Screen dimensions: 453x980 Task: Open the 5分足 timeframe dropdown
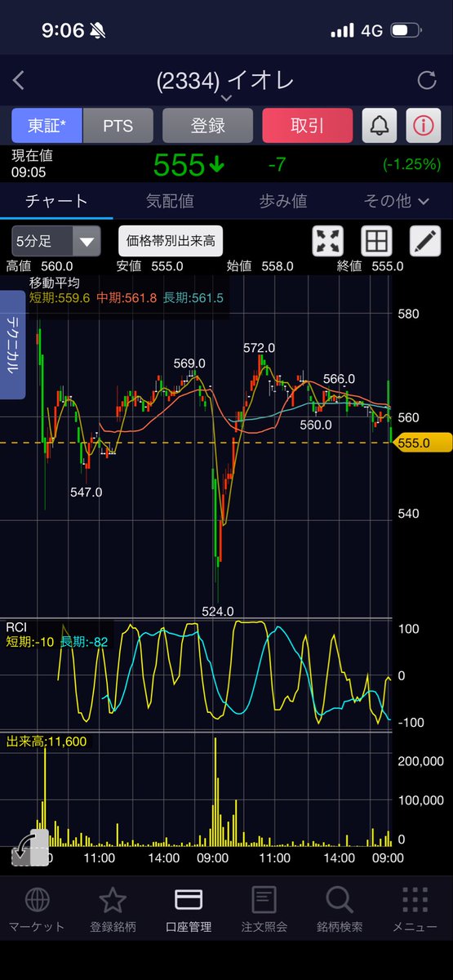(x=56, y=241)
